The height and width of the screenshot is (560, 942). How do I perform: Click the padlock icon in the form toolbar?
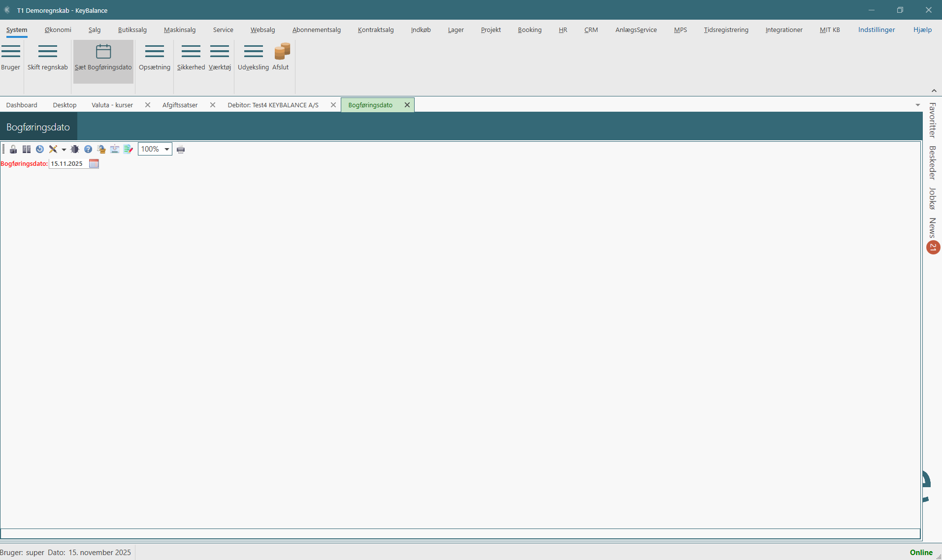(13, 149)
